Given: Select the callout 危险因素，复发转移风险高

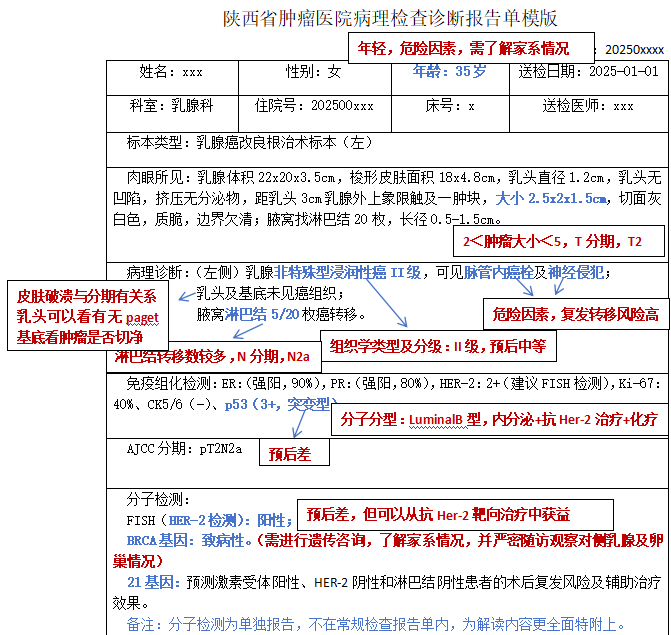Looking at the screenshot, I should click(x=575, y=314).
